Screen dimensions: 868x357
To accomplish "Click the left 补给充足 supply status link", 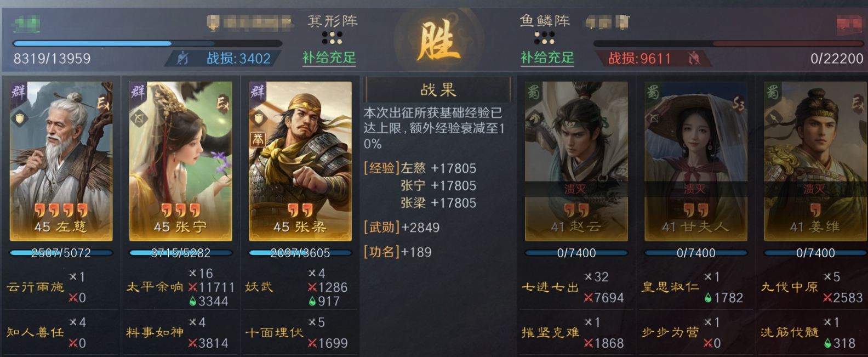I will 329,58.
